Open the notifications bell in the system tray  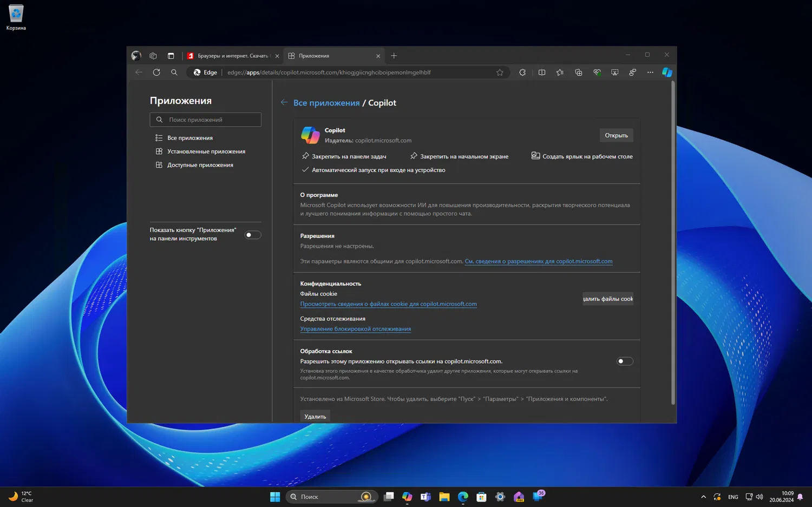(x=800, y=497)
